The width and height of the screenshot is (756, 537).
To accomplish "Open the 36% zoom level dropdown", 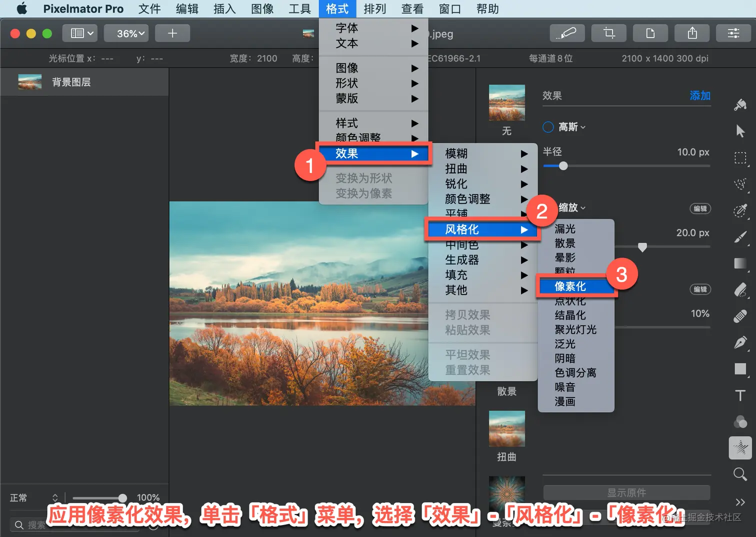I will pyautogui.click(x=126, y=33).
